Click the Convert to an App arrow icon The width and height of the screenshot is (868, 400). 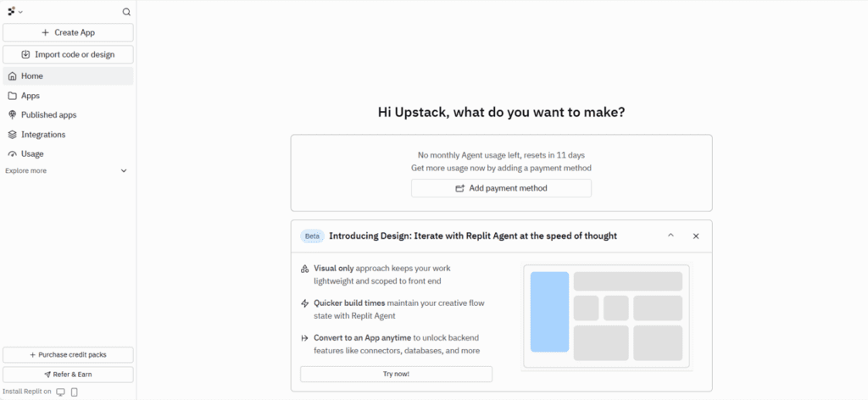(304, 338)
